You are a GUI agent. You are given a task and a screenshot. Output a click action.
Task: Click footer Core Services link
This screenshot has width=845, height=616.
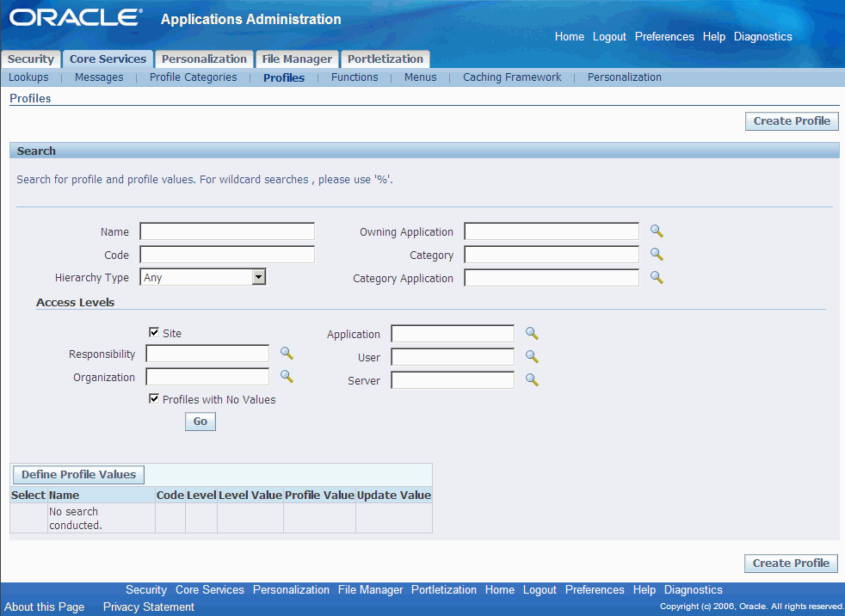pos(210,589)
